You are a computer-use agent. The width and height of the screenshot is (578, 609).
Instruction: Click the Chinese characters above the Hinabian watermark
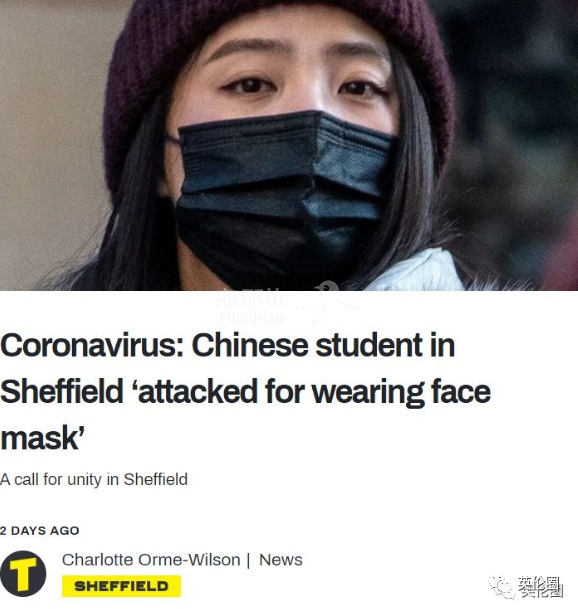coord(252,299)
